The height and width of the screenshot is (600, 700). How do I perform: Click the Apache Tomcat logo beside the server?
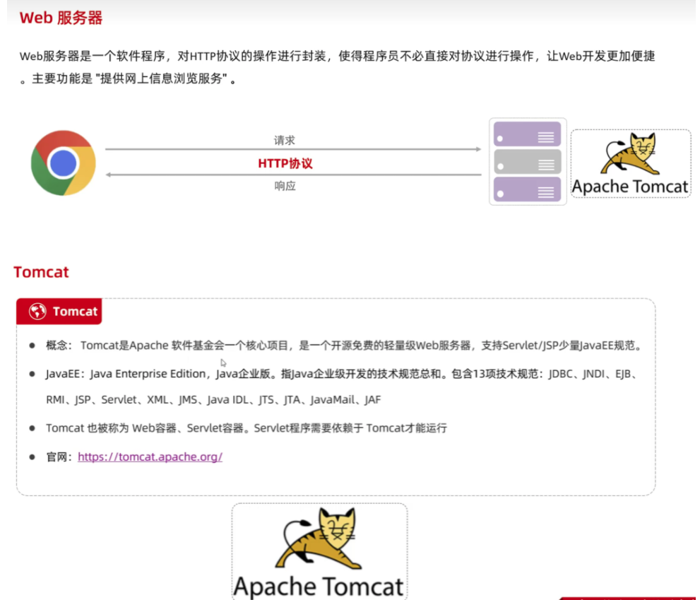click(x=630, y=163)
